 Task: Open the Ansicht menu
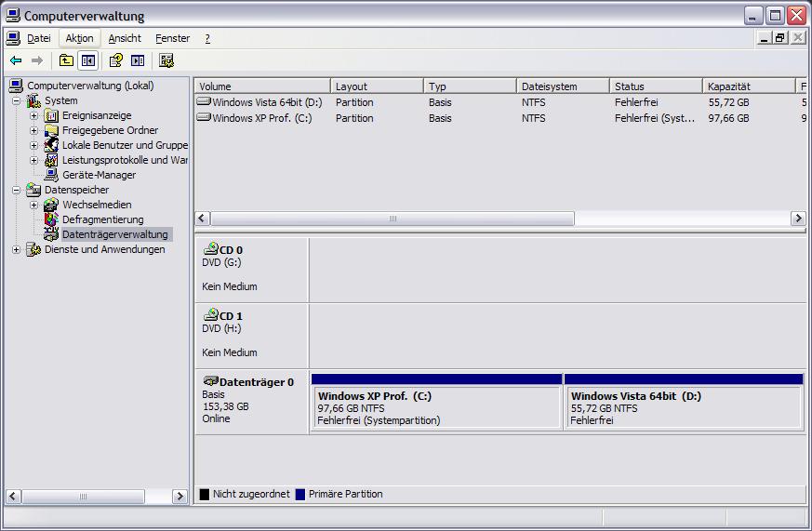[125, 38]
